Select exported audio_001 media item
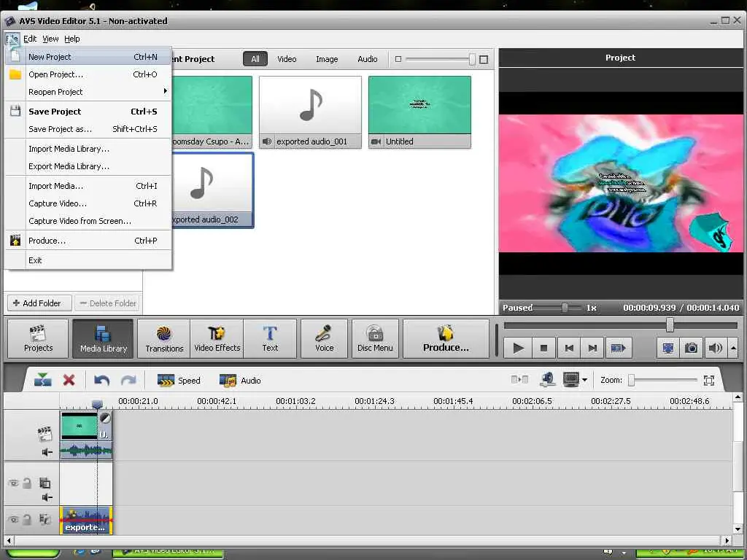This screenshot has height=560, width=747. point(310,112)
